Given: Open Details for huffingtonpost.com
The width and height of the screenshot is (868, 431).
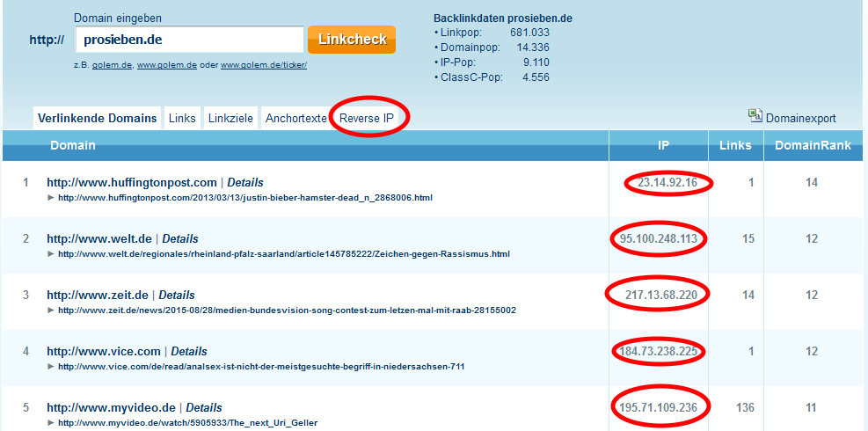Looking at the screenshot, I should (x=245, y=182).
